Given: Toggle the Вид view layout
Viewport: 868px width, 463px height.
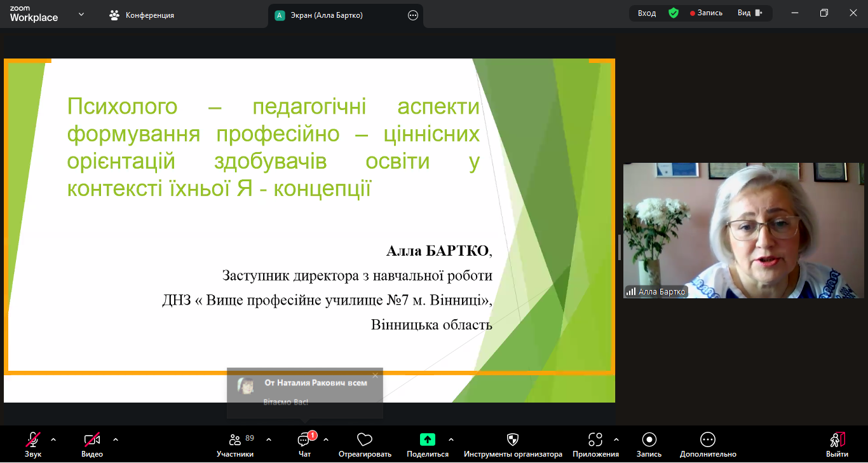Looking at the screenshot, I should pyautogui.click(x=750, y=13).
